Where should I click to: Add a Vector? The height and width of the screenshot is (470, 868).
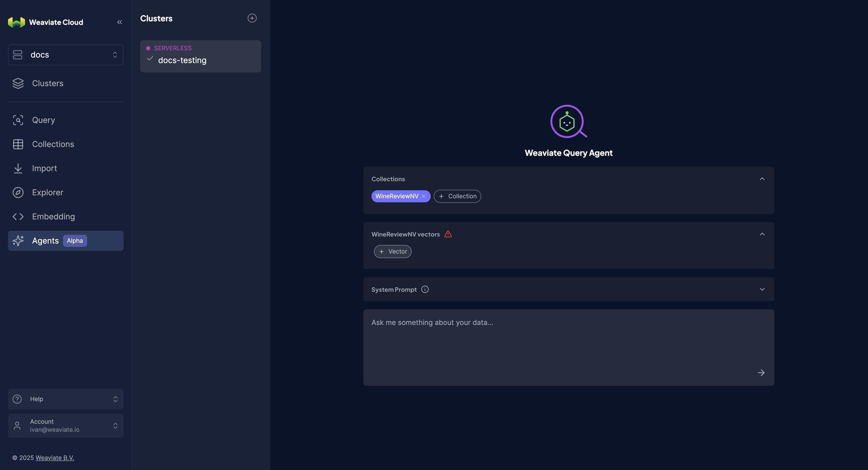(393, 252)
